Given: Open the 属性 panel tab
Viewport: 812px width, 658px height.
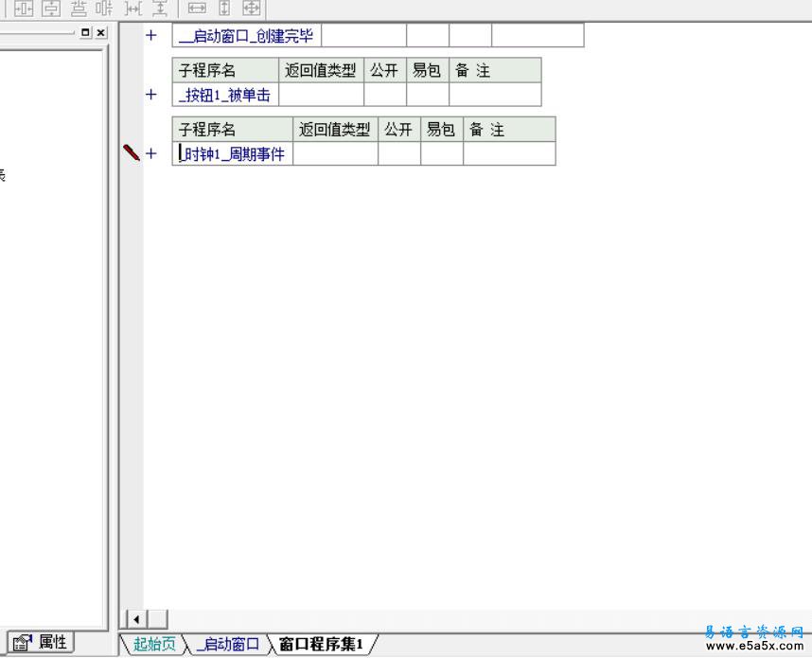Looking at the screenshot, I should coord(42,643).
